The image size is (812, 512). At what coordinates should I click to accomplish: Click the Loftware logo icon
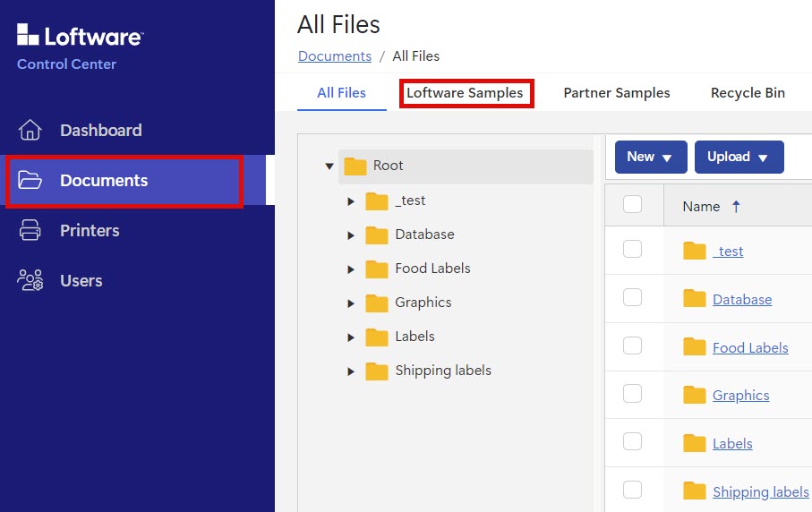click(x=28, y=35)
